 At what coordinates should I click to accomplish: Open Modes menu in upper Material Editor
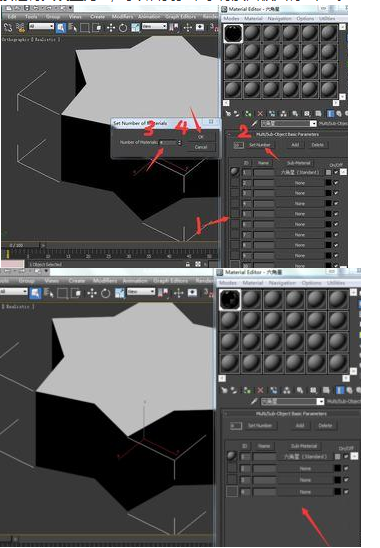tap(231, 19)
